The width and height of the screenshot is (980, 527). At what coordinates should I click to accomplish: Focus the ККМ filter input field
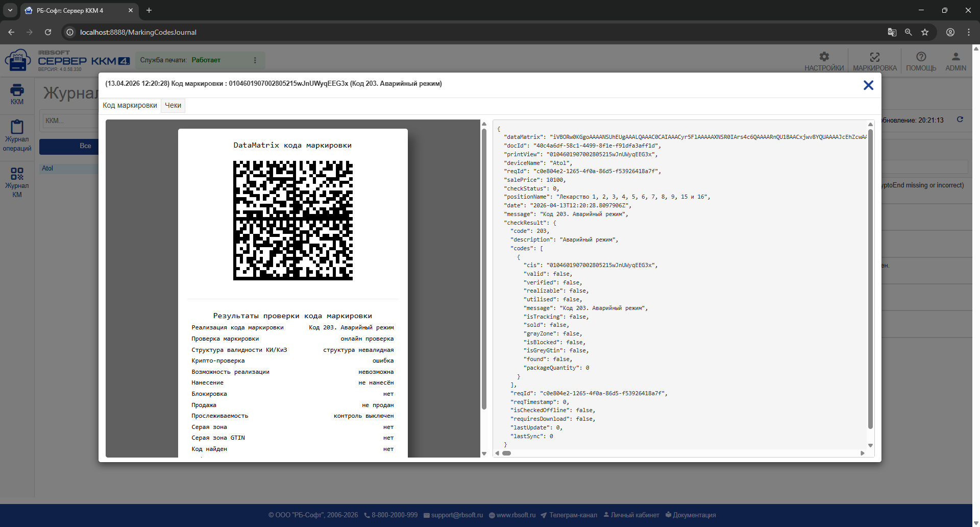70,121
